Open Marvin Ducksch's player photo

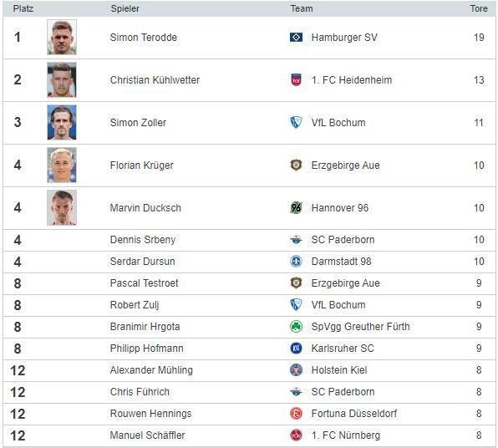[62, 208]
